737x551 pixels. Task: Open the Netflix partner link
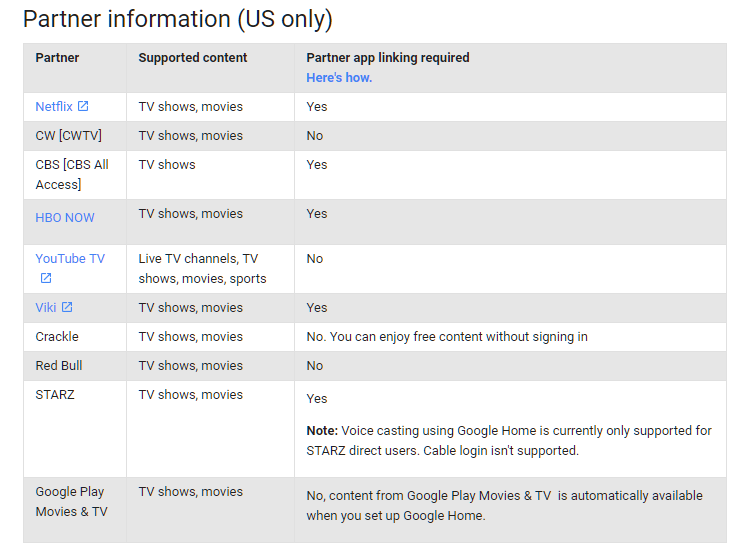coord(54,107)
